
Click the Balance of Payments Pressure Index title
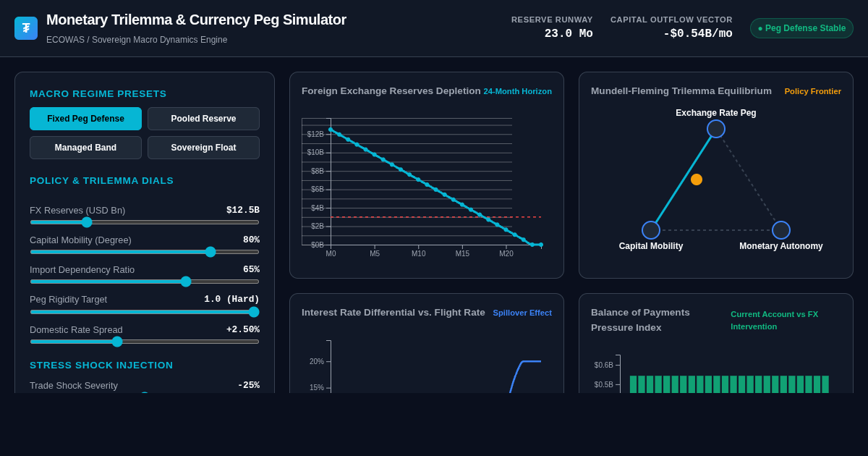coord(640,320)
